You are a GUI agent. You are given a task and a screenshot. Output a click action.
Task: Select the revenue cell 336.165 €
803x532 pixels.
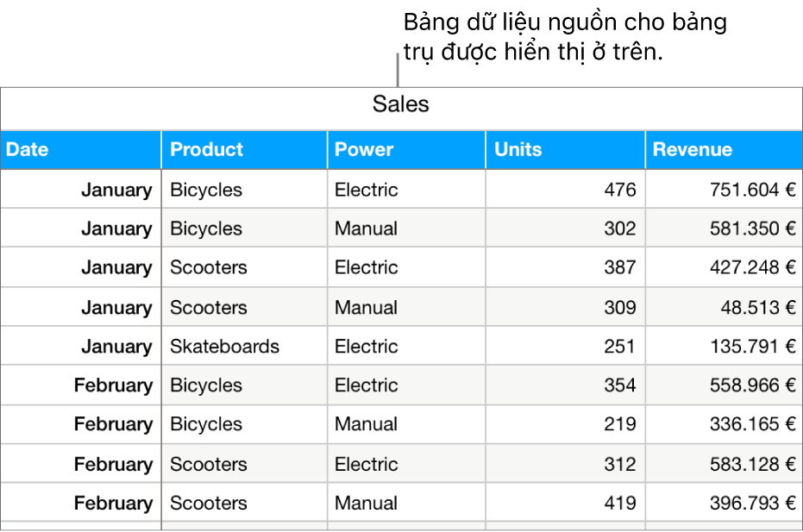point(750,424)
